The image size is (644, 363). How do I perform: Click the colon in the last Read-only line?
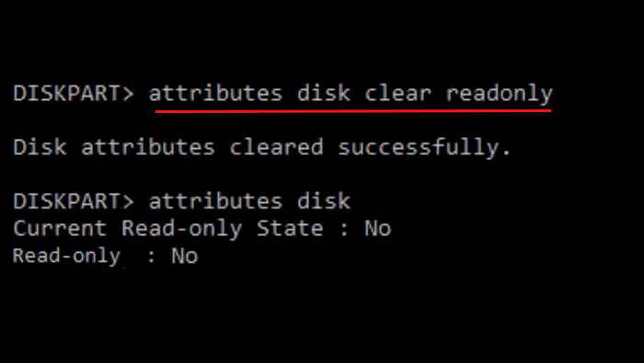(x=152, y=257)
